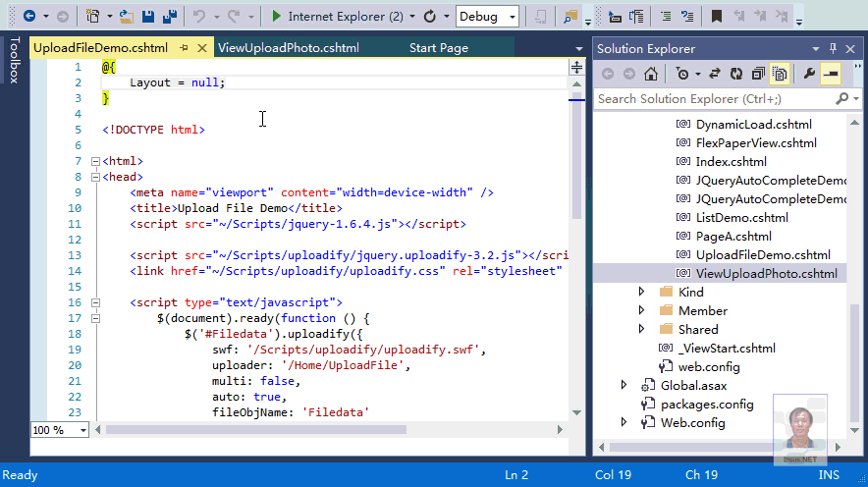Image resolution: width=868 pixels, height=487 pixels.
Task: Click the Pending Changes Filter clock icon
Action: pyautogui.click(x=682, y=74)
